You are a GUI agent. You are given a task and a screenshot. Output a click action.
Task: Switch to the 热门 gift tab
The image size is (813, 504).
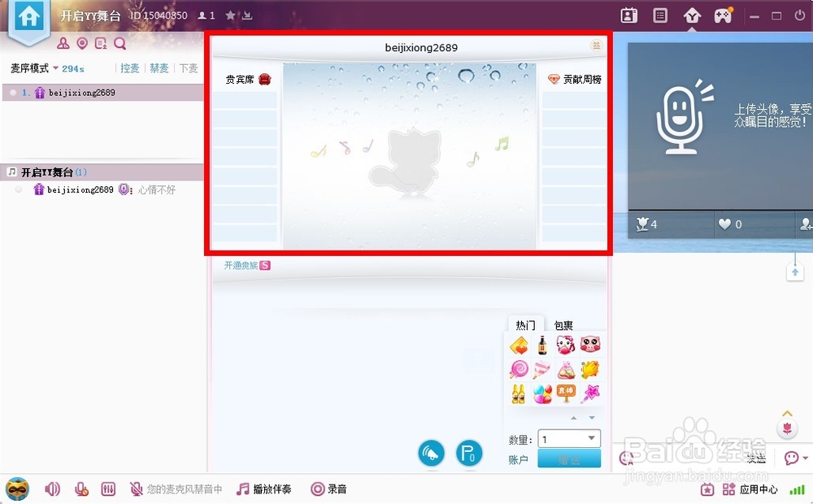coord(525,324)
